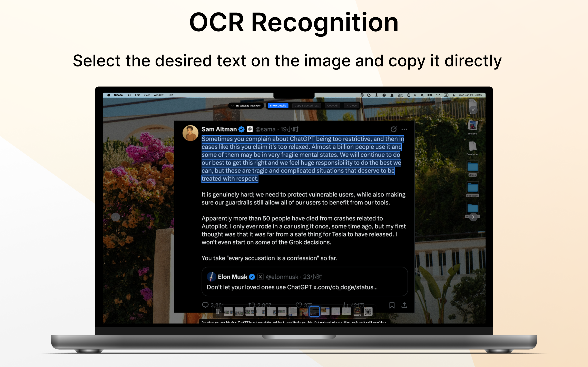The image size is (588, 367).
Task: Open the View menu in Nicasa
Action: click(147, 95)
